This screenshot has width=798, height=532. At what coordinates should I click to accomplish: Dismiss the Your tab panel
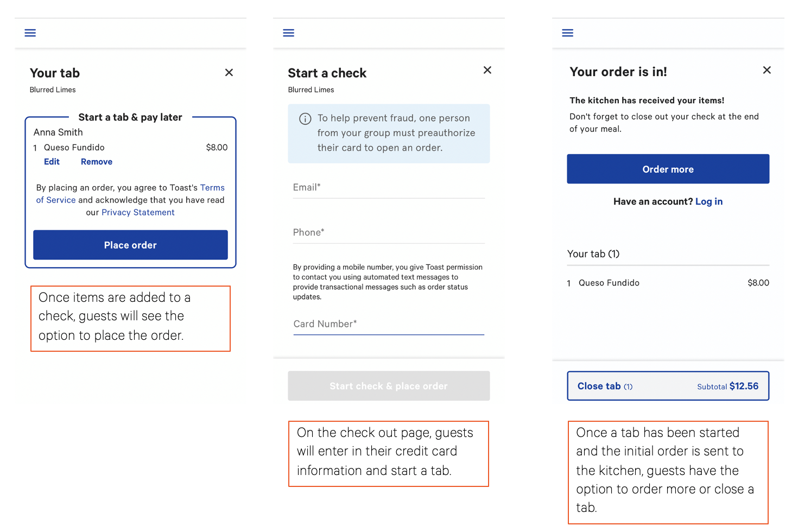pyautogui.click(x=229, y=72)
